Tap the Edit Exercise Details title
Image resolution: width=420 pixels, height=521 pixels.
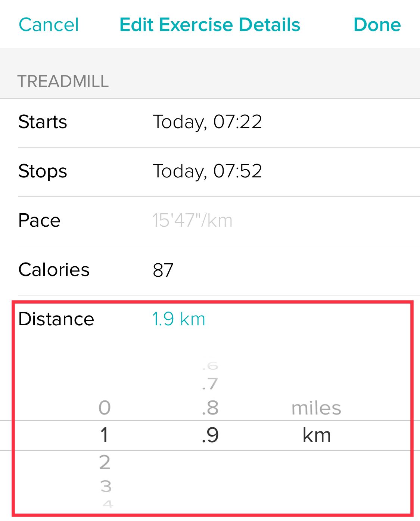tap(210, 25)
